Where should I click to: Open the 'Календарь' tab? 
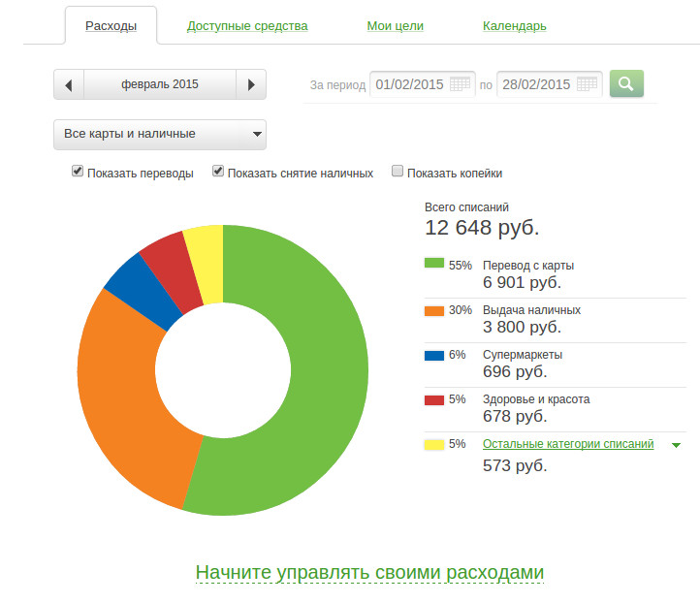pyautogui.click(x=514, y=26)
